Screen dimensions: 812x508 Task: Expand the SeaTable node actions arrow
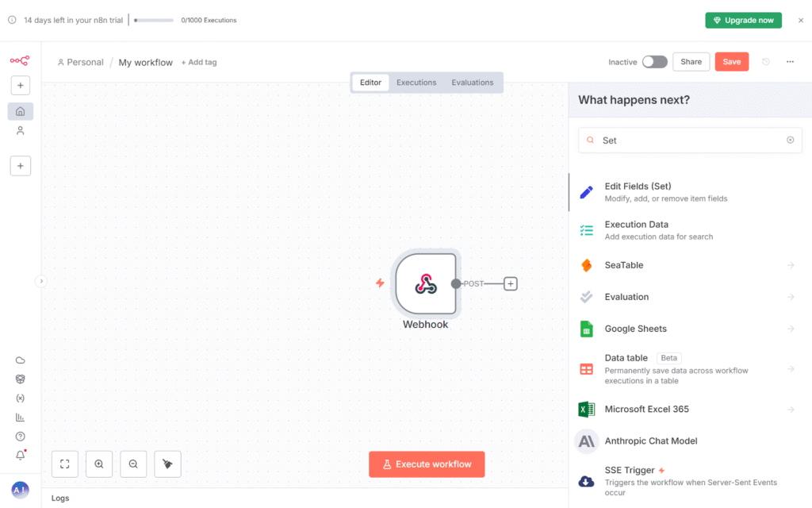pos(791,265)
